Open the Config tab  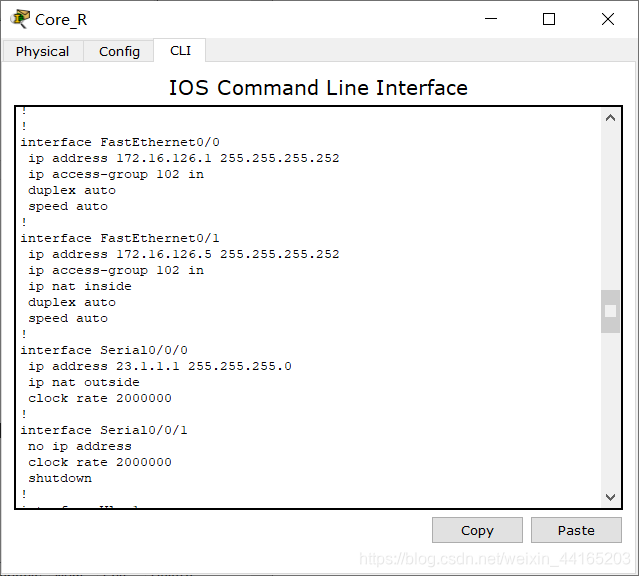point(119,51)
